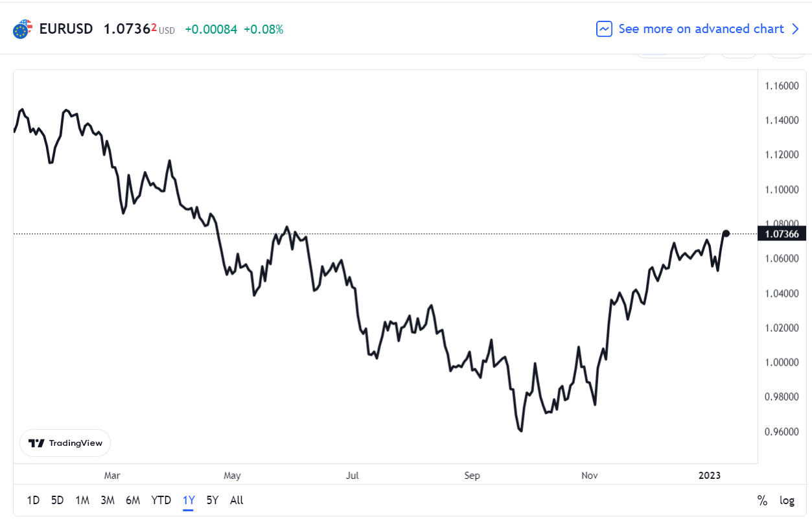Click the TradingView logo badge
Screen dimensions: 812x521
click(x=65, y=443)
